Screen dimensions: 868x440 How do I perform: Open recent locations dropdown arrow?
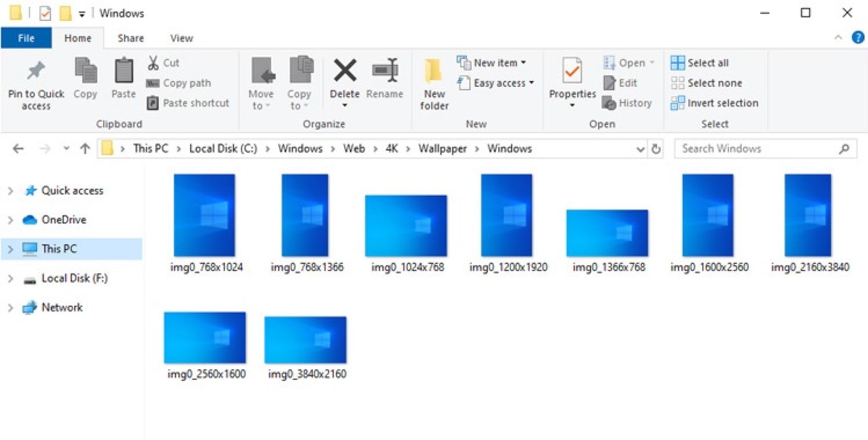click(66, 148)
